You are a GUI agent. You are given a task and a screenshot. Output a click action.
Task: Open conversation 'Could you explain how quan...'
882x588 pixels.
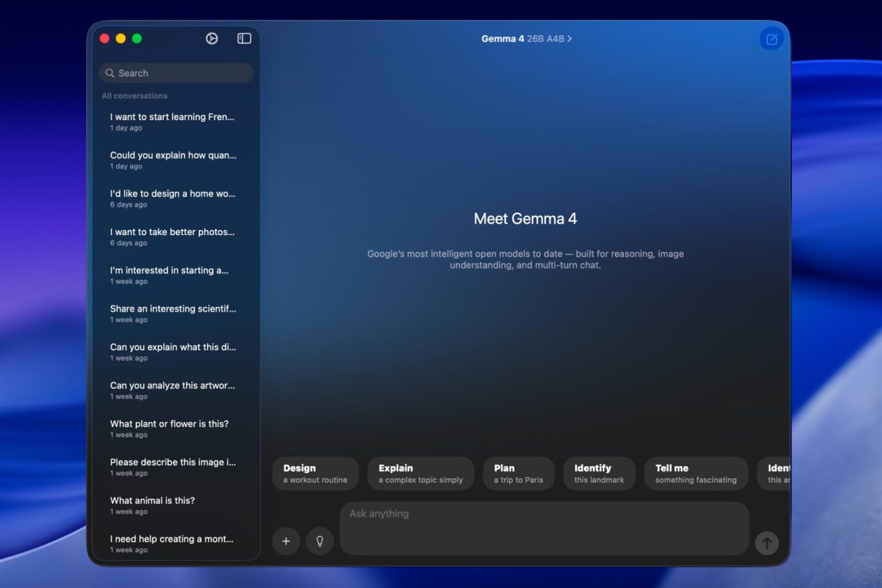tap(176, 160)
